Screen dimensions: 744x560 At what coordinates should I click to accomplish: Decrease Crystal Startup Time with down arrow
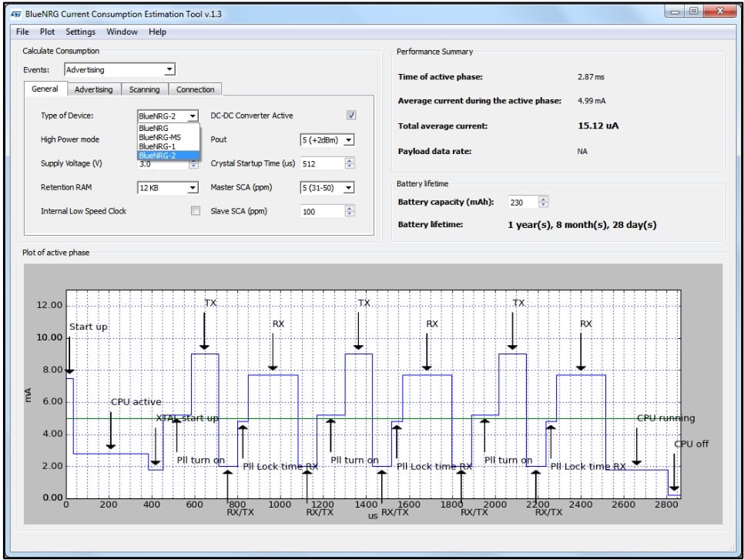pyautogui.click(x=350, y=166)
